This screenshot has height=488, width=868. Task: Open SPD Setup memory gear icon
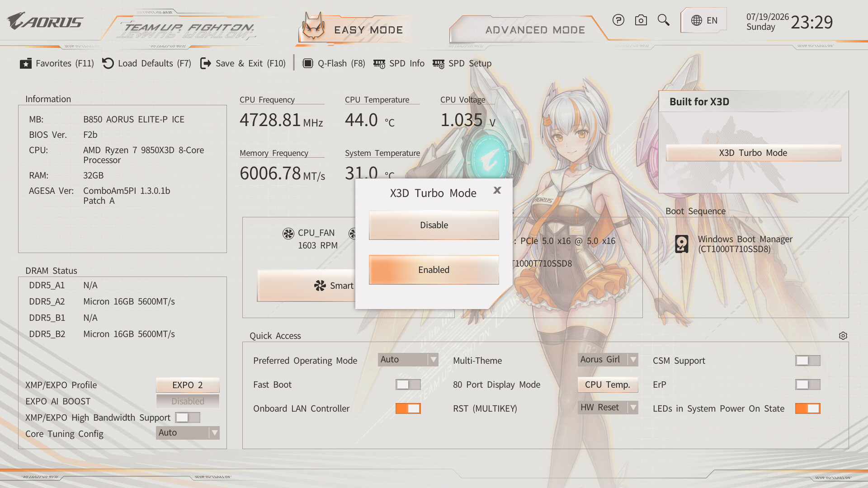[x=439, y=64]
